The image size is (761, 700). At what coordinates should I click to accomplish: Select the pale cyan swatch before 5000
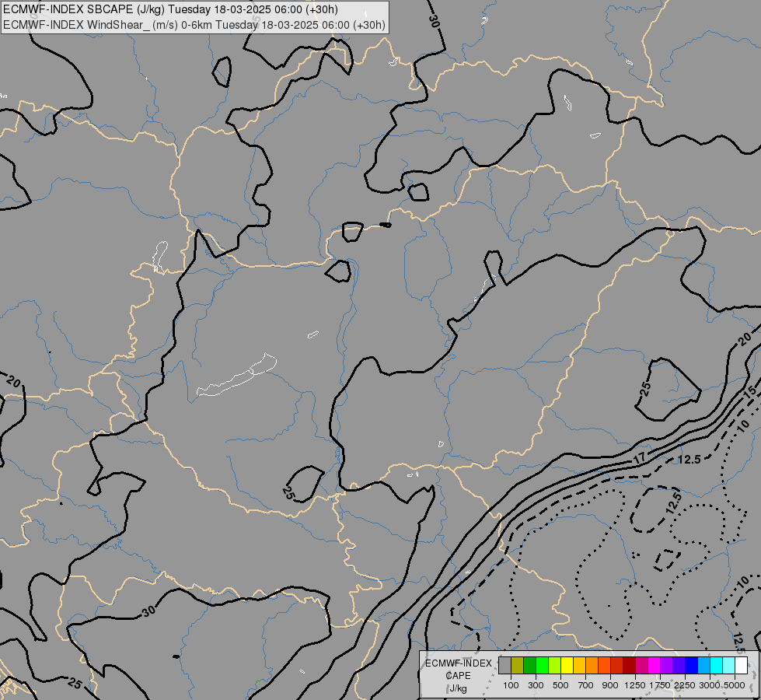tap(728, 665)
